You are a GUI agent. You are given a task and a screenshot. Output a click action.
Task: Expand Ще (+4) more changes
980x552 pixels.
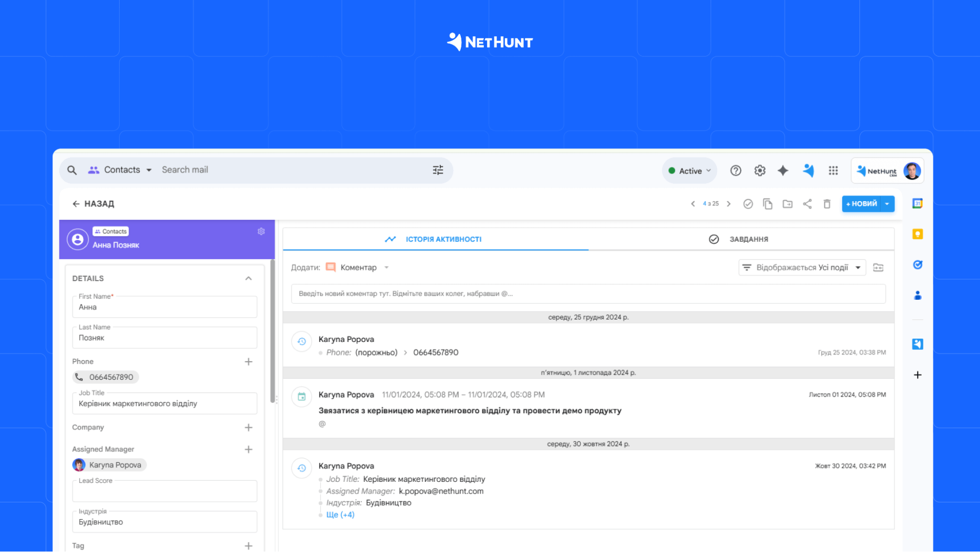(340, 515)
